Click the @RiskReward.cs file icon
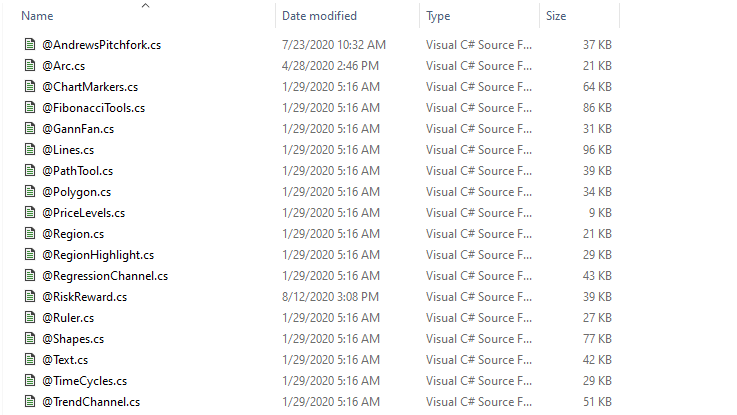This screenshot has height=415, width=737. coord(30,297)
